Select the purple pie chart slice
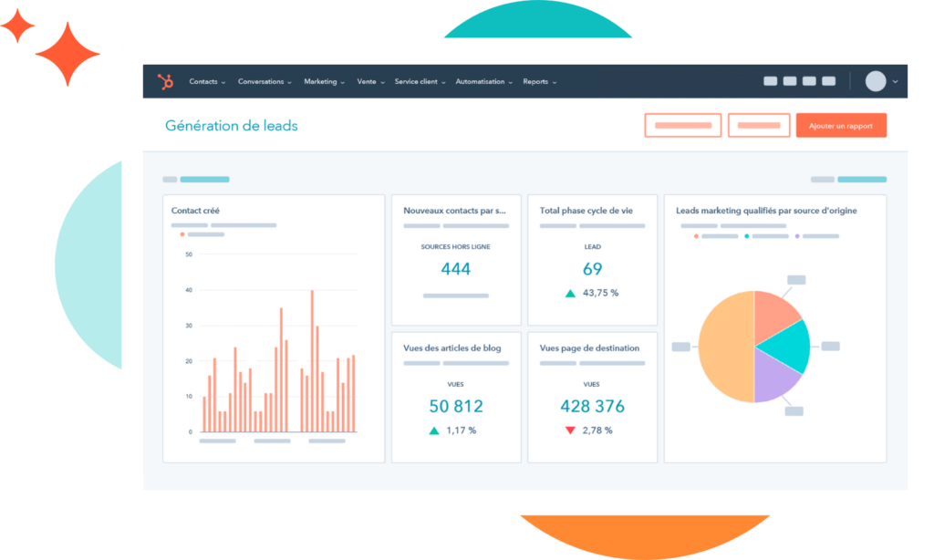Viewport: 934px width, 560px height. click(x=773, y=379)
